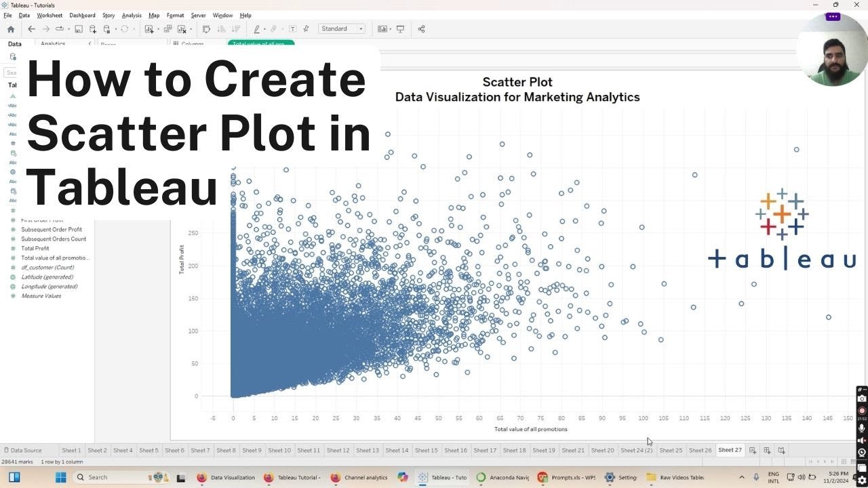Open the Analysis menu

(132, 15)
